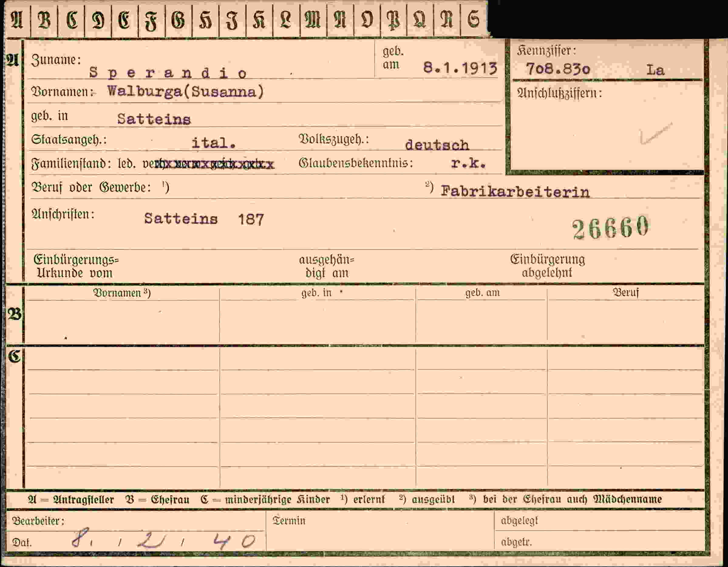Click the typed surname "Sperandio"
The width and height of the screenshot is (728, 567).
point(168,73)
